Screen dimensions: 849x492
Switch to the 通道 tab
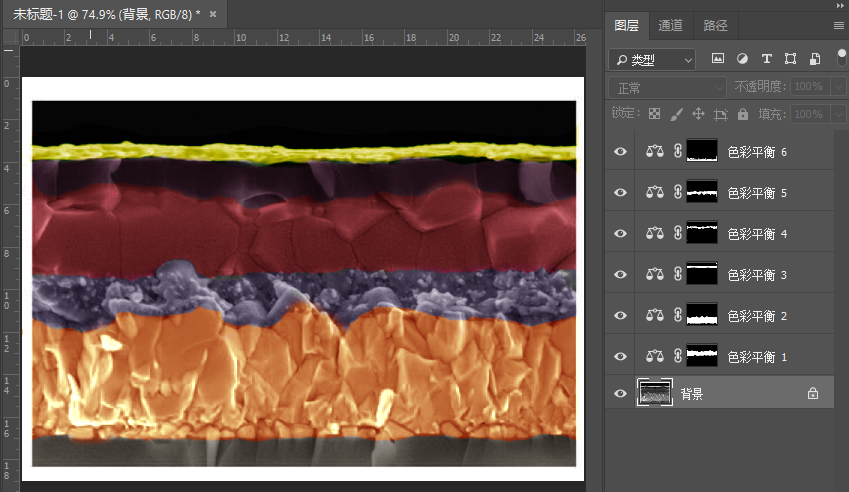pos(671,26)
